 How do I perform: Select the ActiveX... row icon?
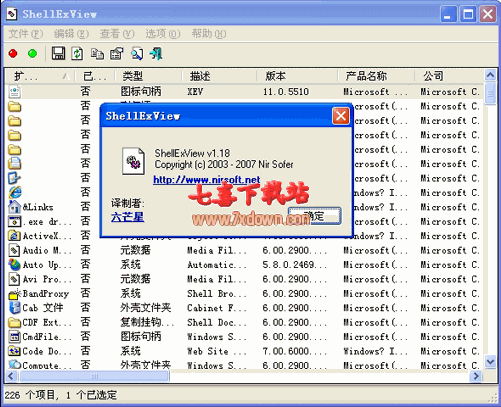click(x=14, y=236)
